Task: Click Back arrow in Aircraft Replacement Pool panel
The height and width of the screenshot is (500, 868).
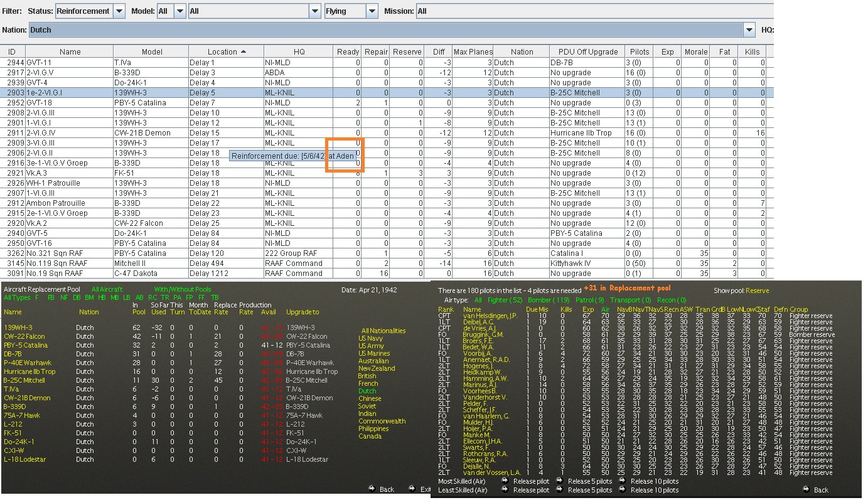Action: pyautogui.click(x=372, y=489)
